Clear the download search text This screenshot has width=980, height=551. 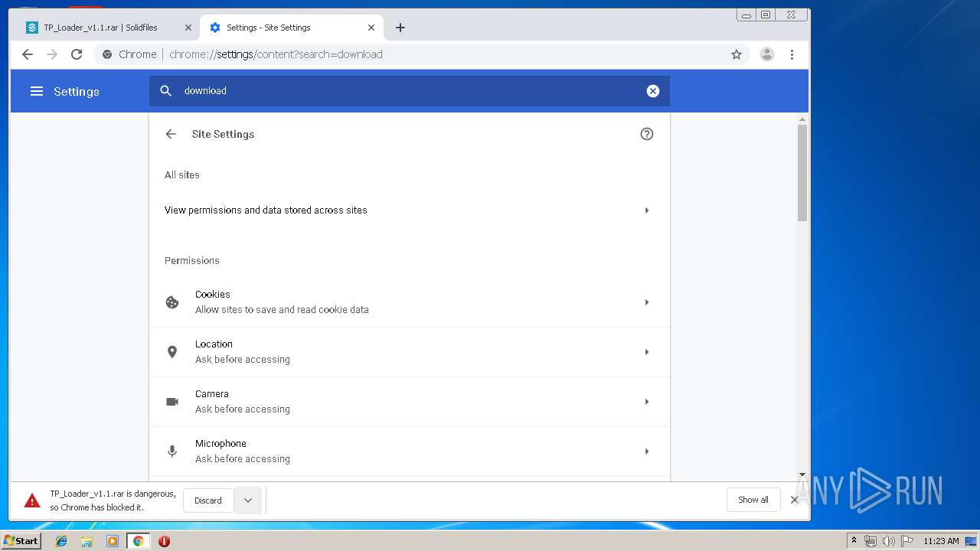pyautogui.click(x=653, y=91)
